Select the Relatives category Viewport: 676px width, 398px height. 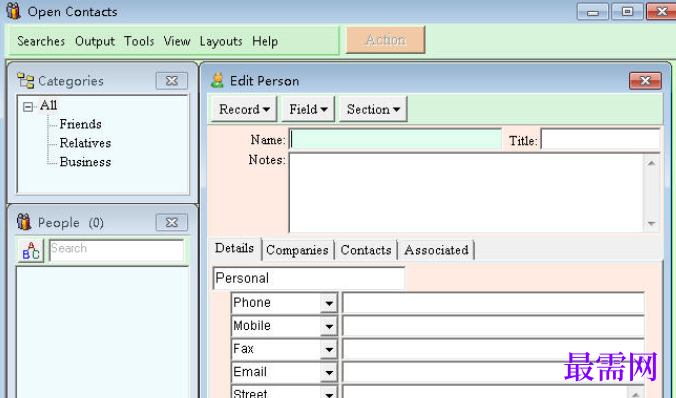coord(85,143)
